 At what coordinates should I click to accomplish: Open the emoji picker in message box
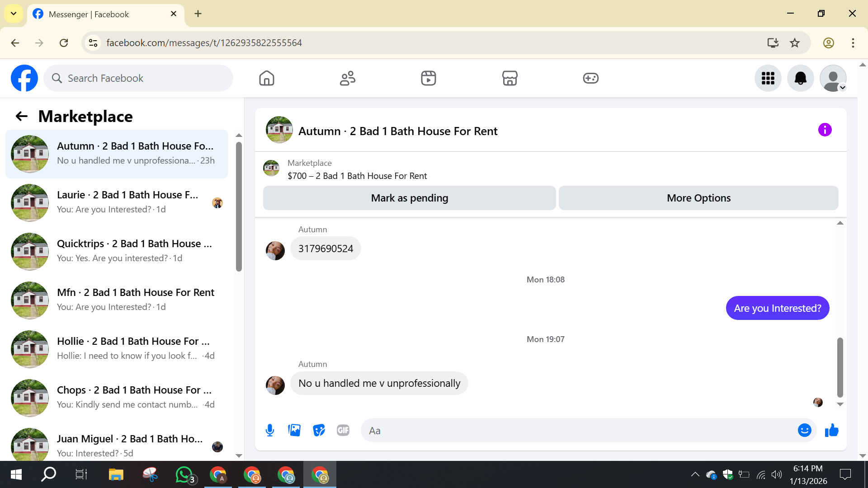pyautogui.click(x=804, y=430)
